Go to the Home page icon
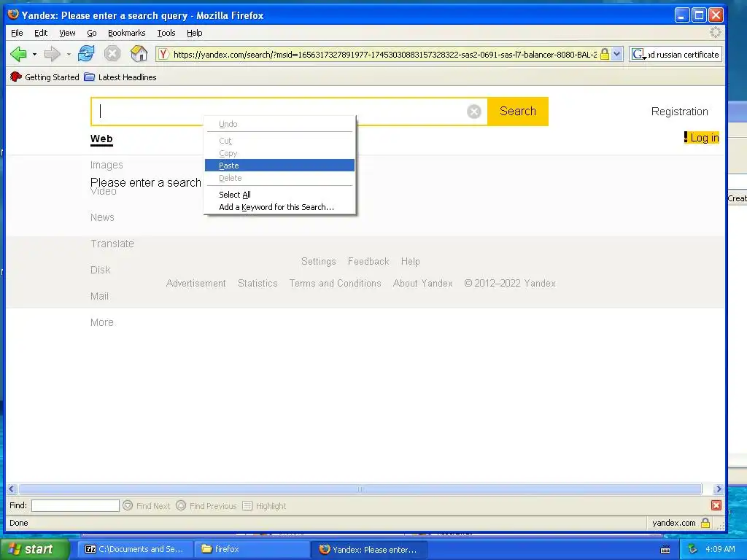The width and height of the screenshot is (747, 560). (x=139, y=53)
